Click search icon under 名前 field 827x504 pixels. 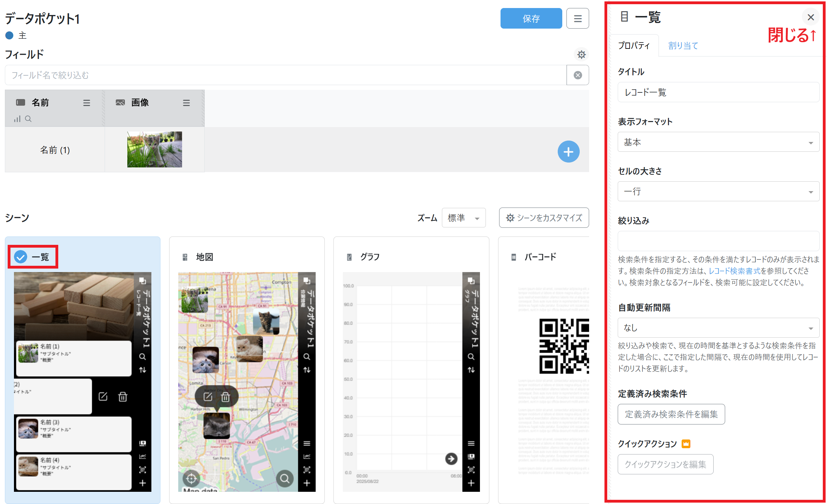(29, 119)
